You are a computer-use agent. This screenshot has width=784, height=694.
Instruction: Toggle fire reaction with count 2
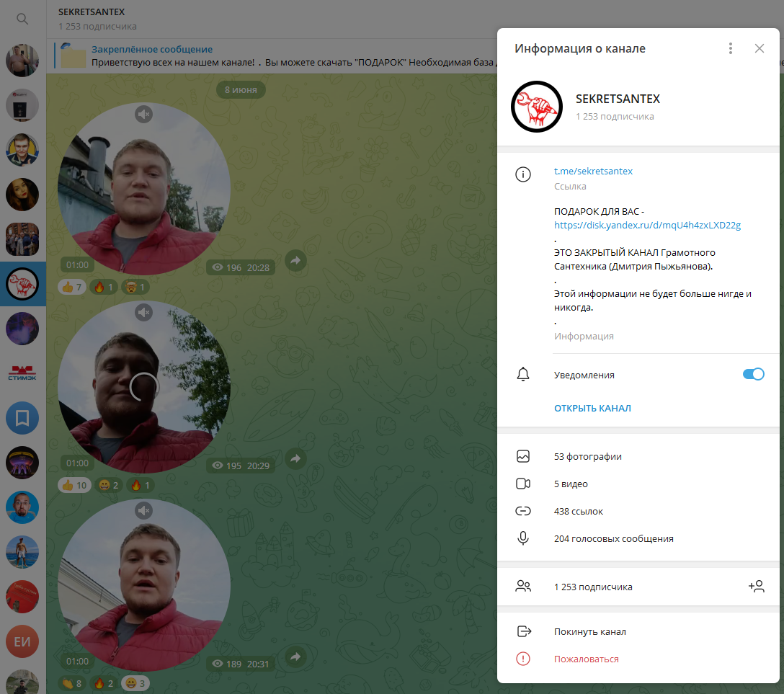[104, 683]
